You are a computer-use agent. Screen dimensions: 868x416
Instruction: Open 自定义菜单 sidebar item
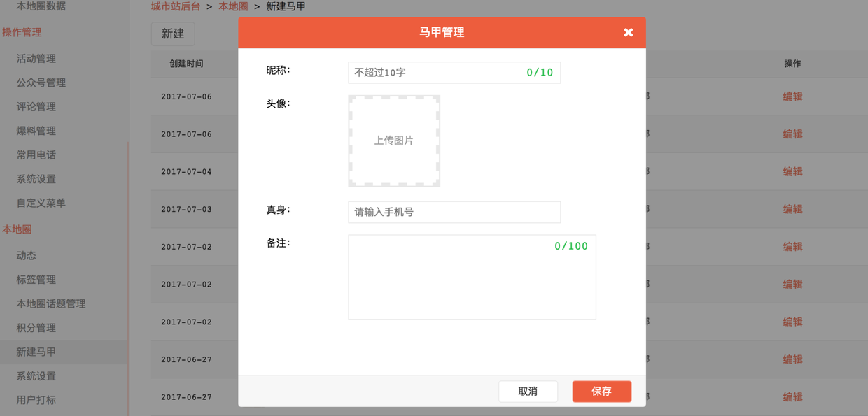click(41, 203)
